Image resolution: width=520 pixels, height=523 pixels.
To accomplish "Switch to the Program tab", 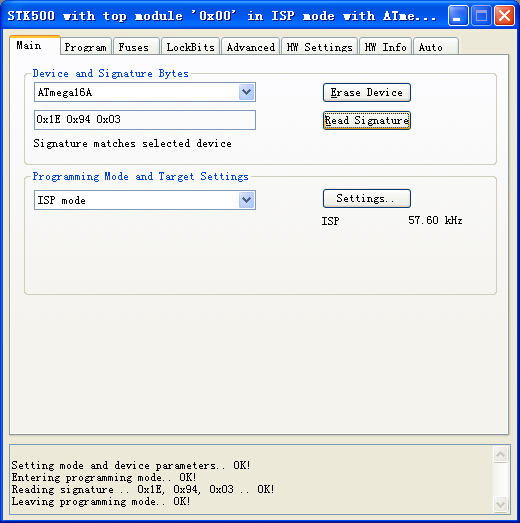I will pos(85,47).
